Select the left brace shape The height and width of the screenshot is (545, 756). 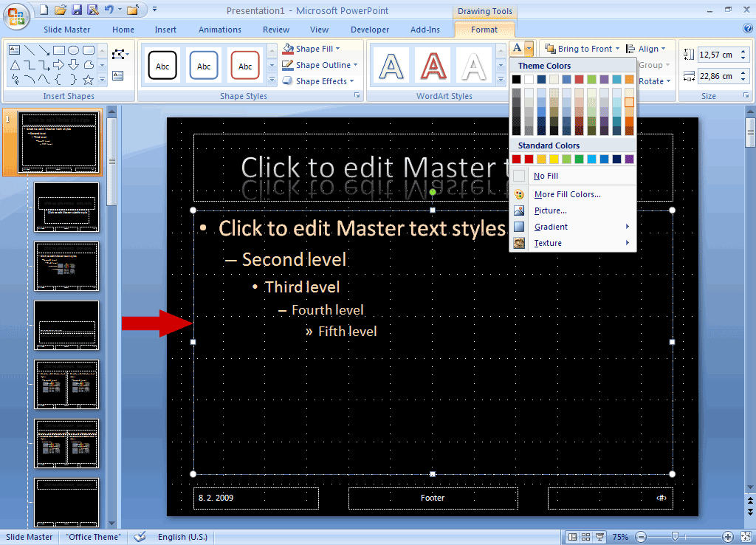coord(59,80)
